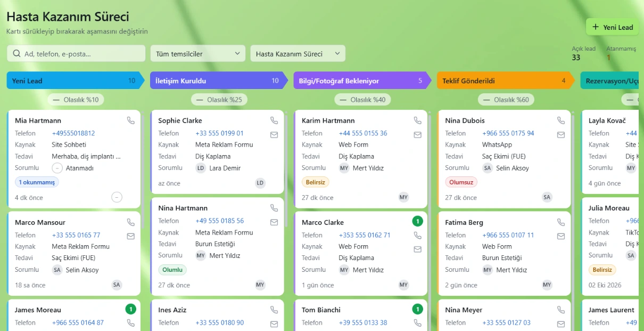Call Marco Clarke via phone icon

[418, 235]
